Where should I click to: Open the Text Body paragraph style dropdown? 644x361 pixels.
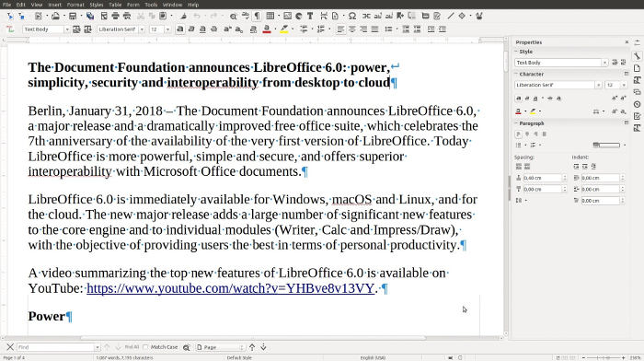(x=66, y=29)
